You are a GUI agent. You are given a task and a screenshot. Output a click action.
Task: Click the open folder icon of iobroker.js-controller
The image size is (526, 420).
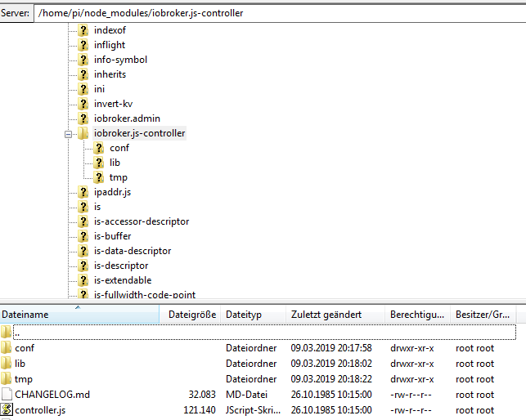click(83, 133)
